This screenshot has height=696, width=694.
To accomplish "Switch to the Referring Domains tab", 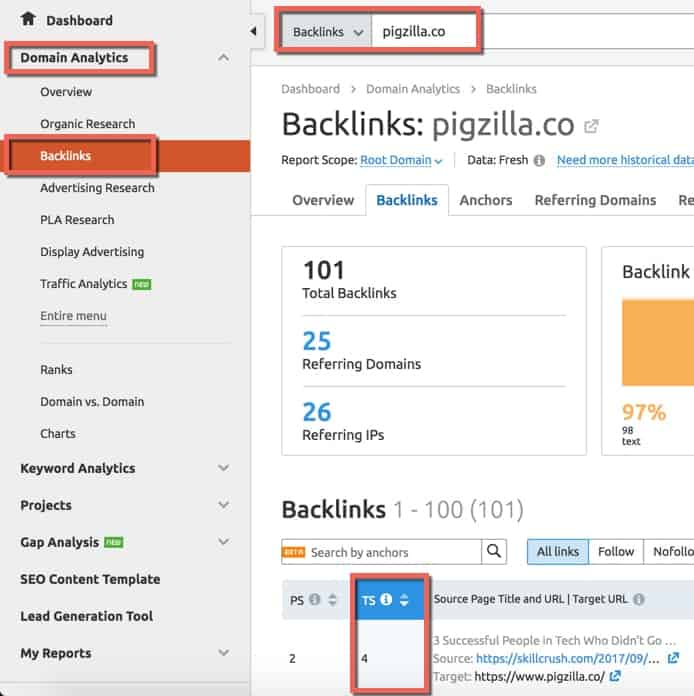I will pyautogui.click(x=595, y=200).
